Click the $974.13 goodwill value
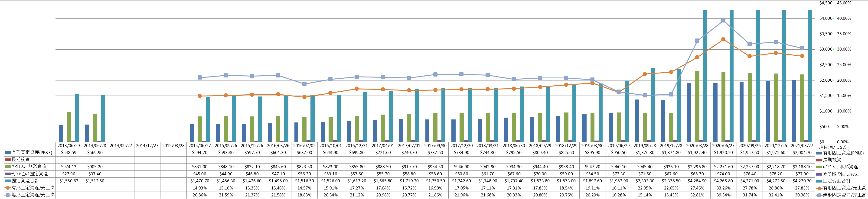 tap(69, 167)
